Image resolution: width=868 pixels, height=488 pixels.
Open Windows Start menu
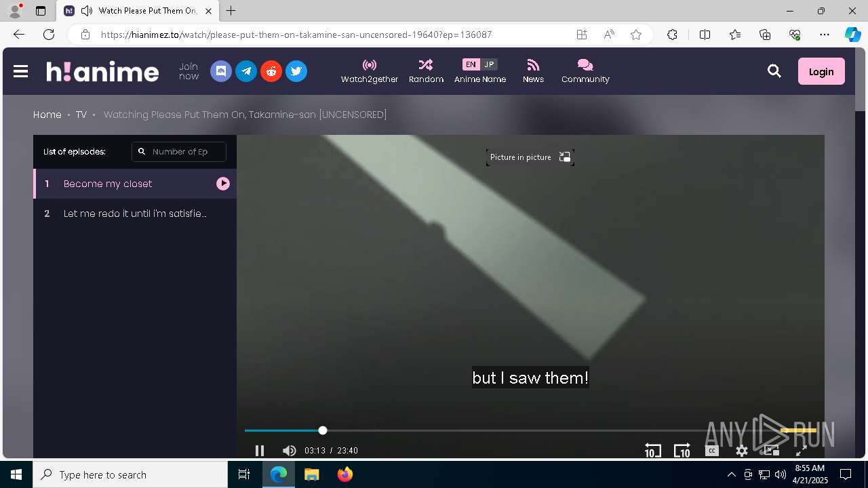(16, 474)
